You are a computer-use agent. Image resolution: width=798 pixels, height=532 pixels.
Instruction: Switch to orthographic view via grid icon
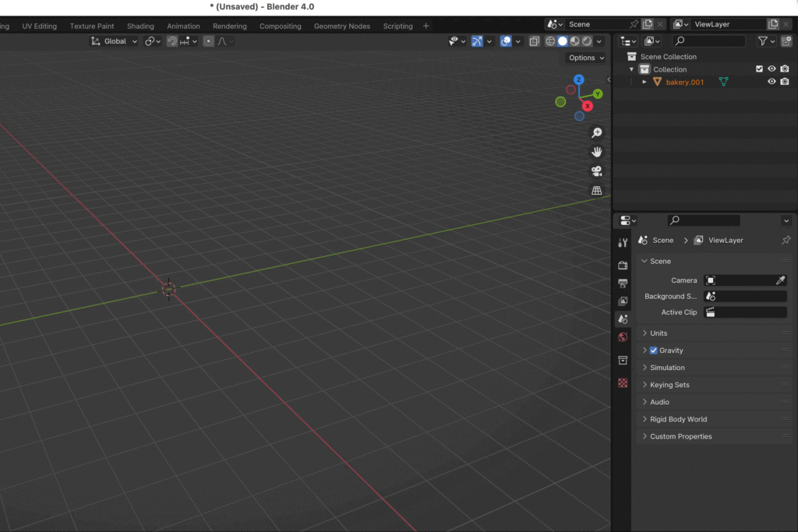[x=597, y=191]
